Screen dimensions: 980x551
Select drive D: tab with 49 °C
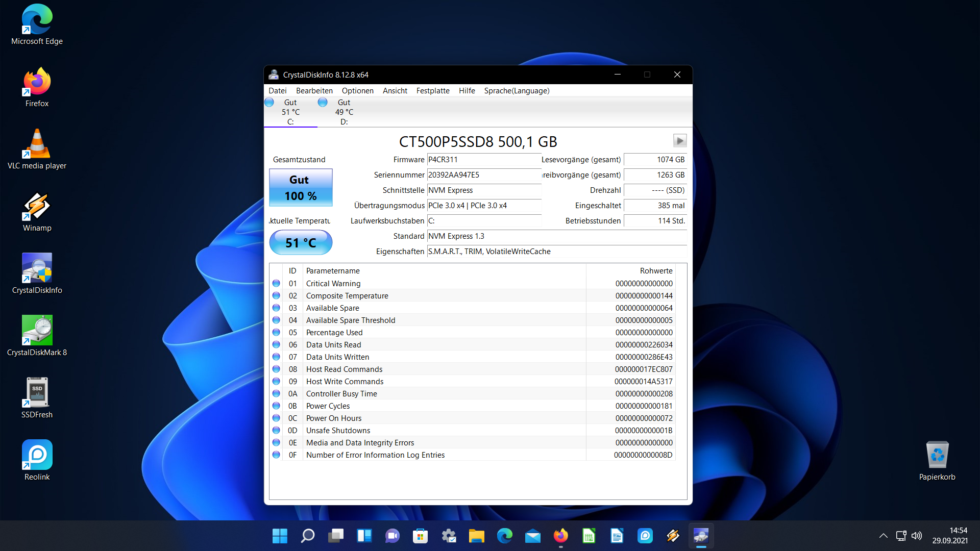tap(344, 112)
